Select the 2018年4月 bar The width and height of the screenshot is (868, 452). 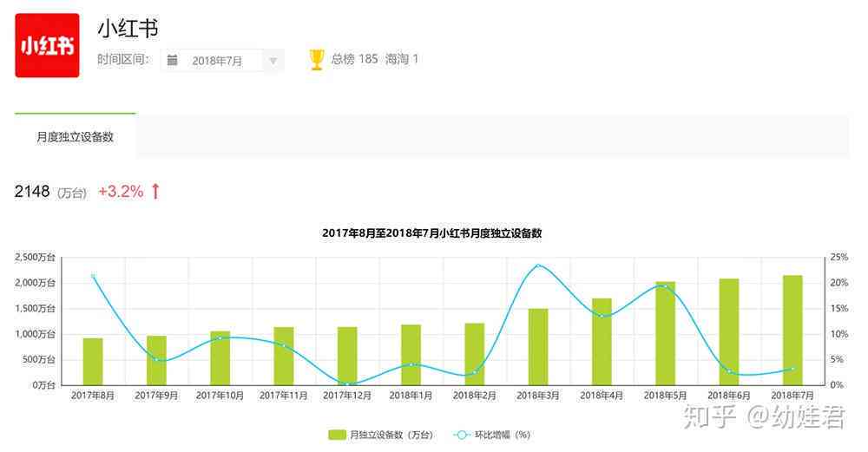coord(602,342)
